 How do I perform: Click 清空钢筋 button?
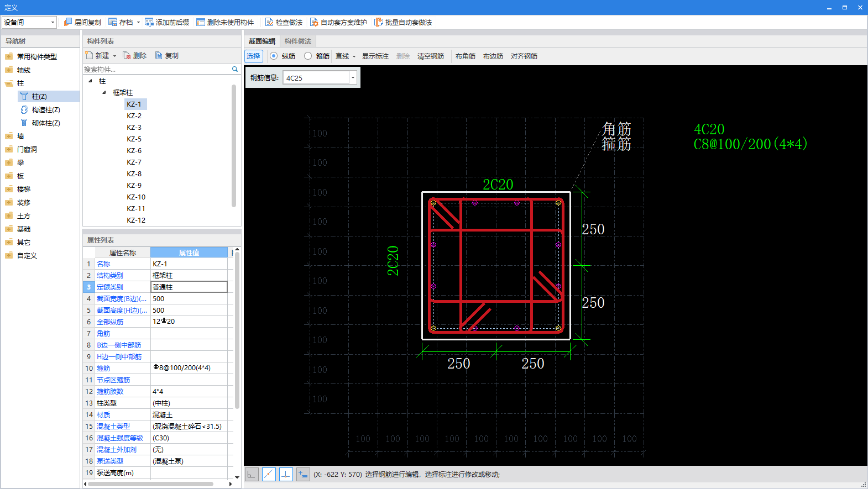pyautogui.click(x=431, y=56)
